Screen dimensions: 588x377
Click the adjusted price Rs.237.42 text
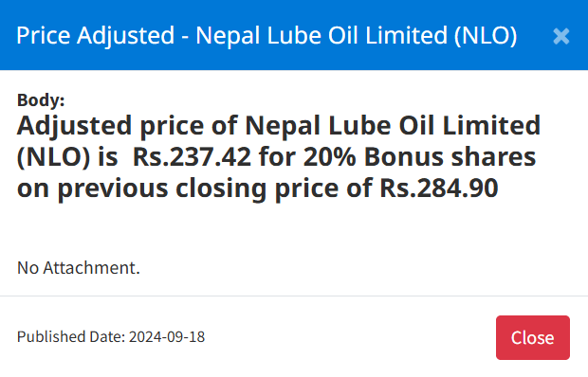click(x=192, y=156)
